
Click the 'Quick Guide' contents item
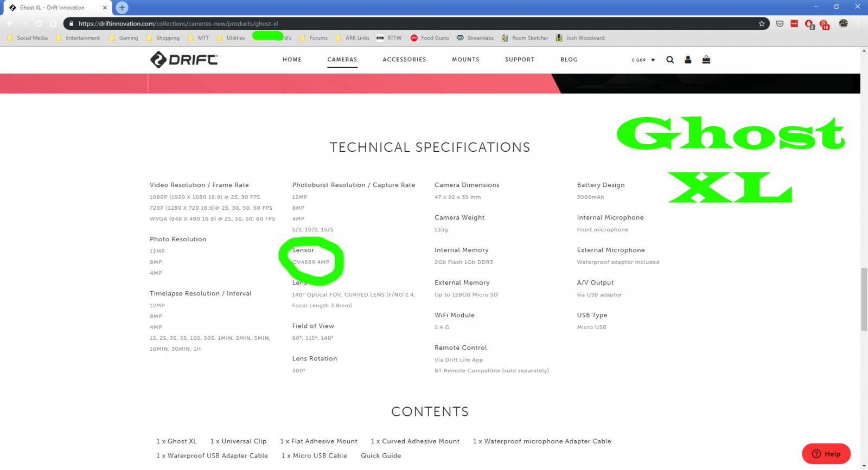tap(381, 456)
